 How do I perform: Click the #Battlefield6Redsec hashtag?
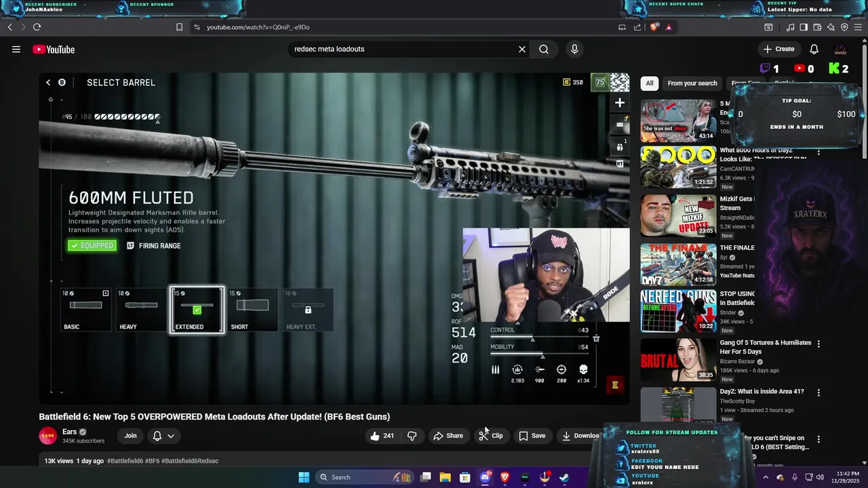[190, 461]
